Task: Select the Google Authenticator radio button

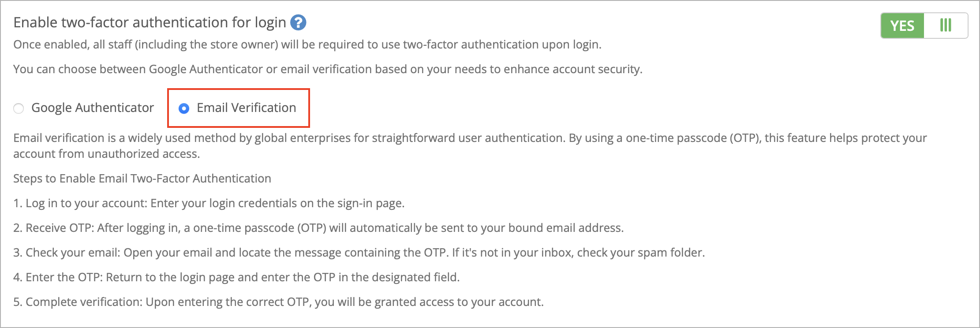Action: 19,108
